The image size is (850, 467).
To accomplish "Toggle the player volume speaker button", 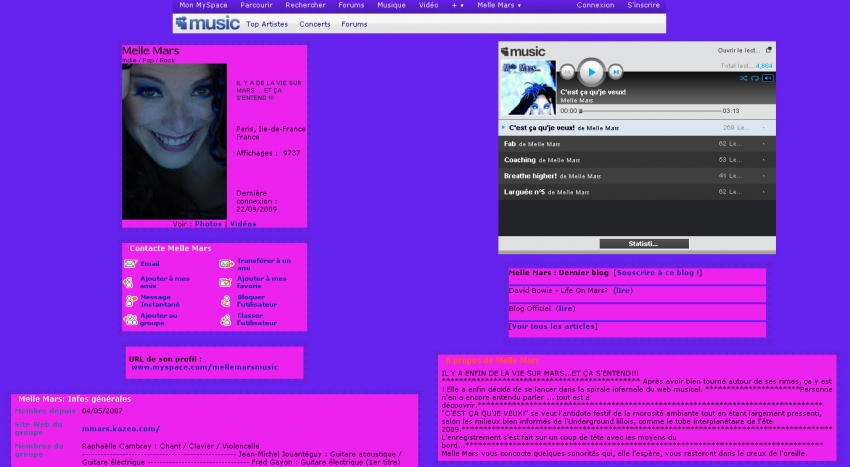I will pos(768,78).
